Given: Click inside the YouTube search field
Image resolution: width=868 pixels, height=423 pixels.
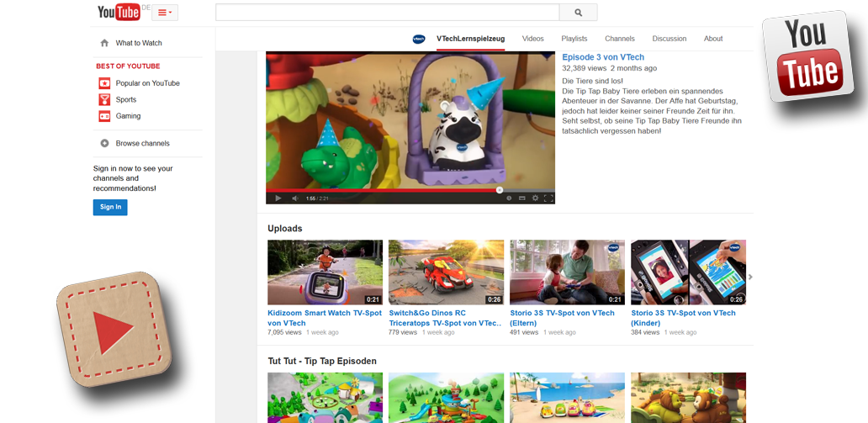Looking at the screenshot, I should click(387, 13).
